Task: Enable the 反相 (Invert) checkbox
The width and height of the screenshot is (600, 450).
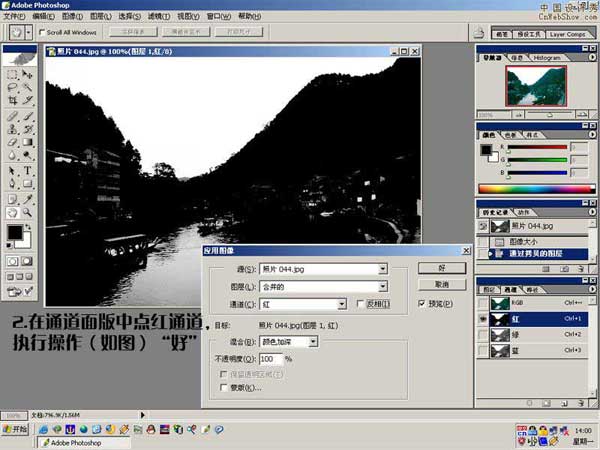Action: [x=362, y=303]
